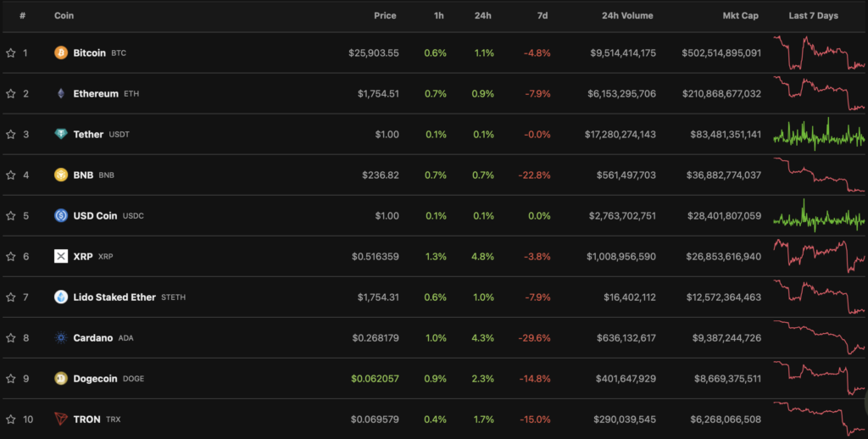Click the TRON logo icon

pos(61,419)
